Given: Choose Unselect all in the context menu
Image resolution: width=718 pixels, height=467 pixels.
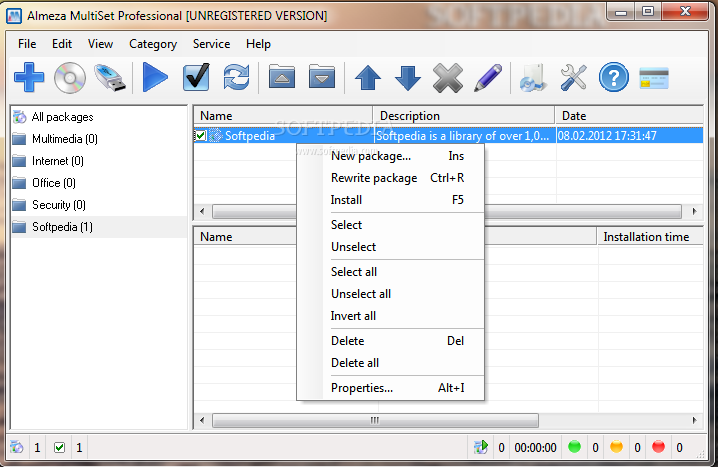Looking at the screenshot, I should click(391, 293).
